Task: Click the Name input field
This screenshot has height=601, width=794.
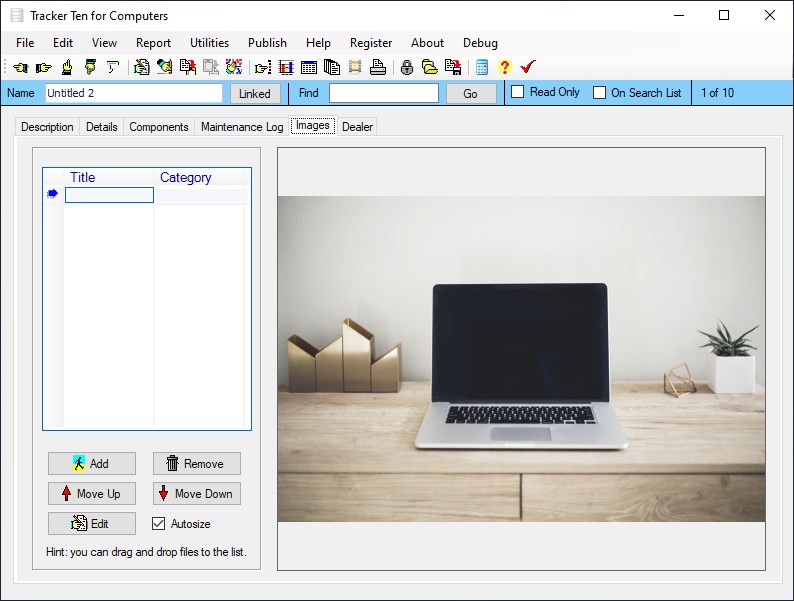Action: tap(134, 93)
